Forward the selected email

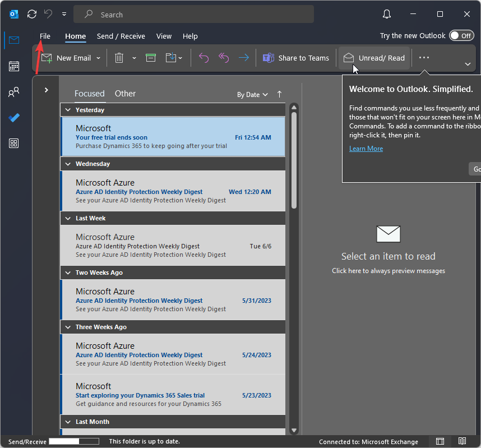point(244,58)
